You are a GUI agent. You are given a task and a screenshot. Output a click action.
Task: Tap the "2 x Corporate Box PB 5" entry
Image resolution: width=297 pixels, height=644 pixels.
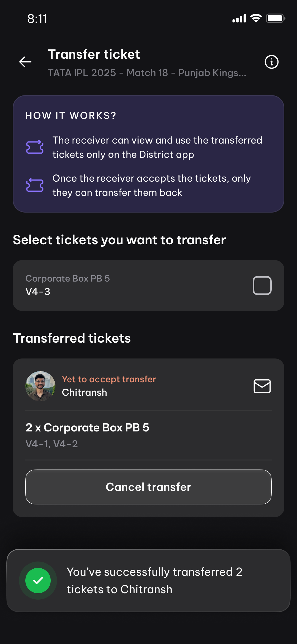87,427
